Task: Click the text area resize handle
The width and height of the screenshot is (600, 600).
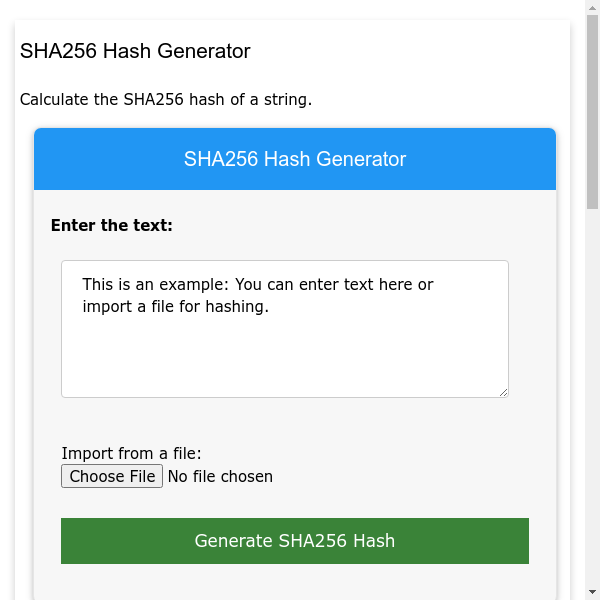Action: coord(503,392)
